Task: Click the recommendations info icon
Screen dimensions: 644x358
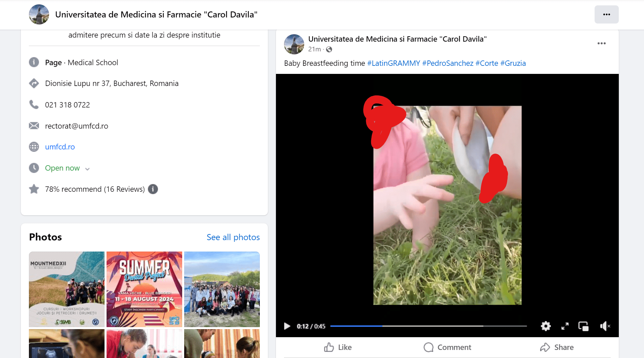Action: pyautogui.click(x=153, y=189)
